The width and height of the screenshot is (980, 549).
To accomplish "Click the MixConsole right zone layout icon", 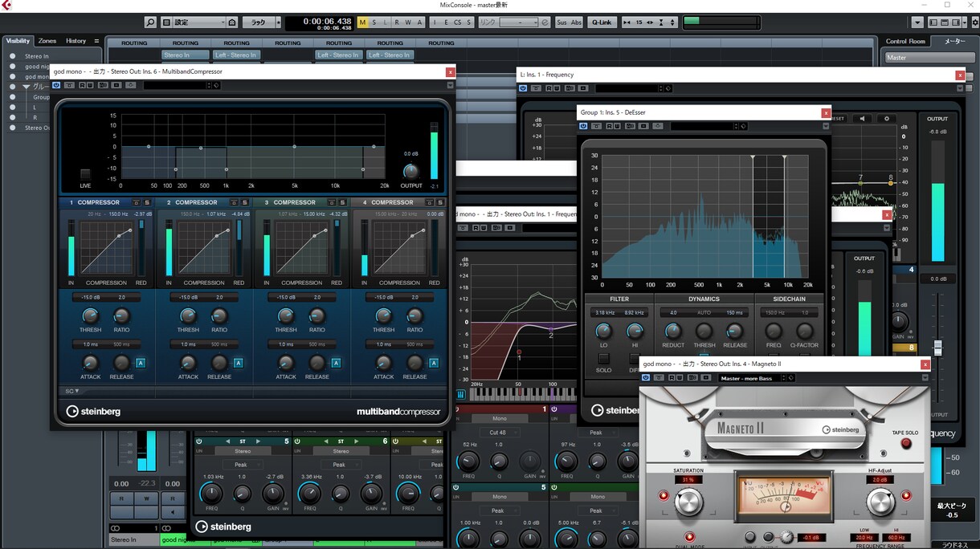I will (955, 22).
